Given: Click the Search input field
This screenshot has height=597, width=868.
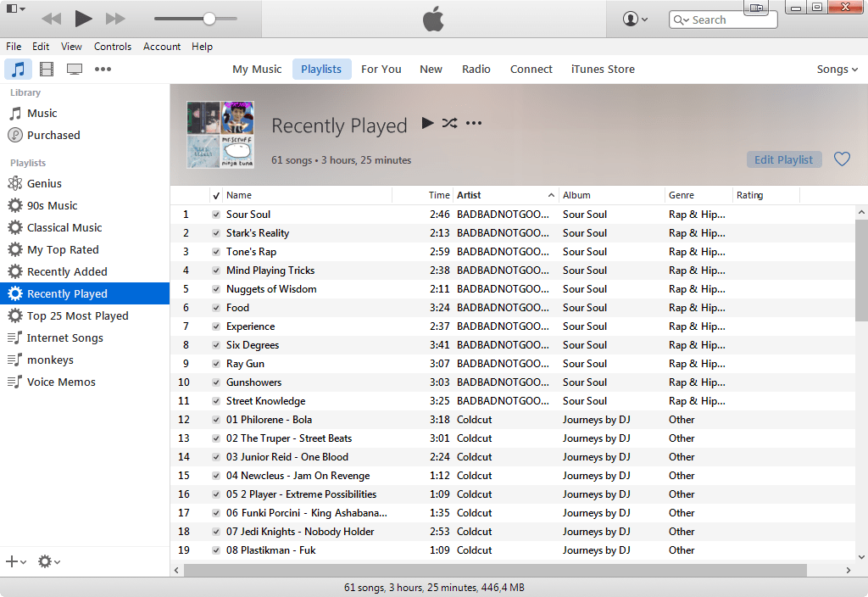Looking at the screenshot, I should (723, 20).
